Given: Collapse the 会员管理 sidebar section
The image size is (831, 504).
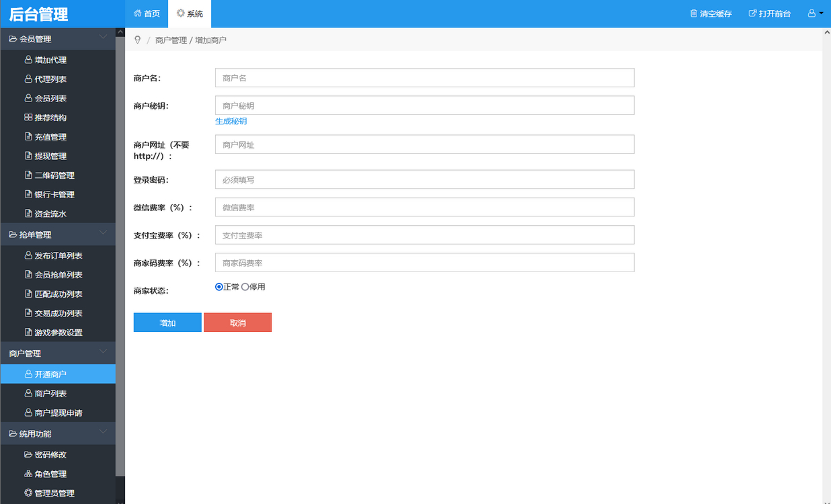Looking at the screenshot, I should tap(103, 37).
